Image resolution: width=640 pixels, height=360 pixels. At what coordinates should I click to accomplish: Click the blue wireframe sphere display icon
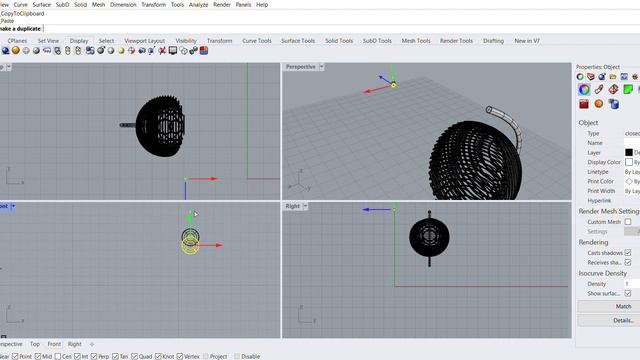[x=5, y=51]
